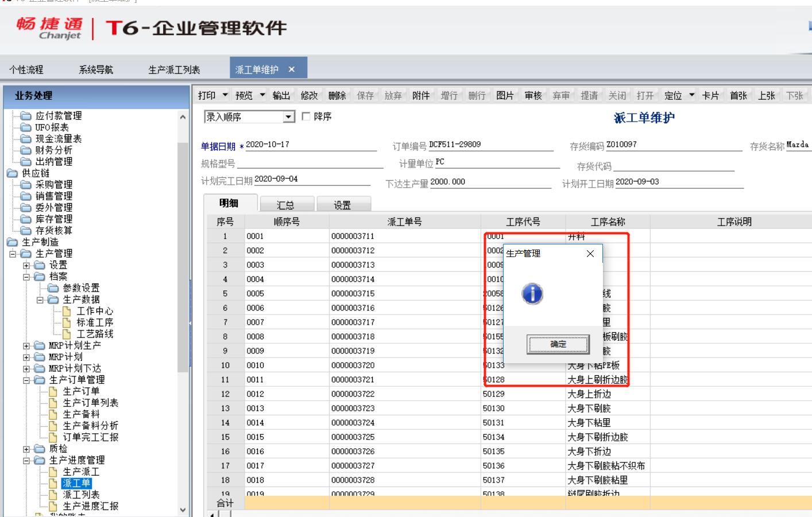Click 工序代号 column header
The image size is (812, 517).
523,221
